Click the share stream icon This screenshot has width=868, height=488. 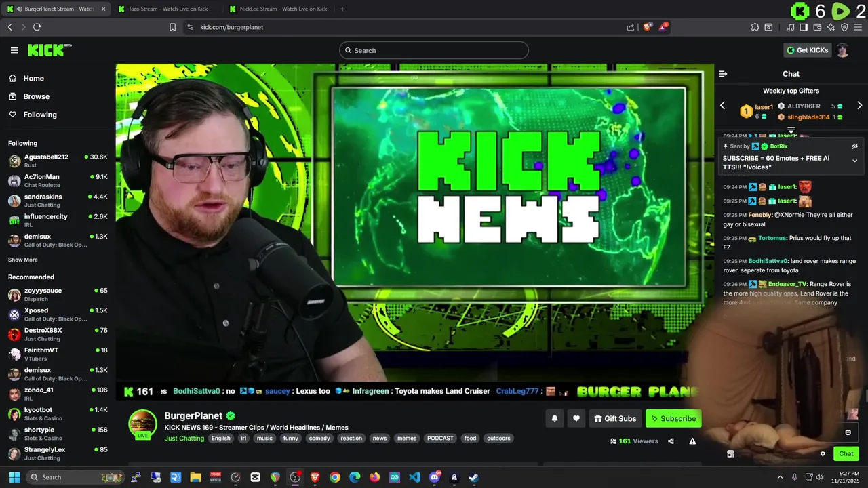[671, 441]
